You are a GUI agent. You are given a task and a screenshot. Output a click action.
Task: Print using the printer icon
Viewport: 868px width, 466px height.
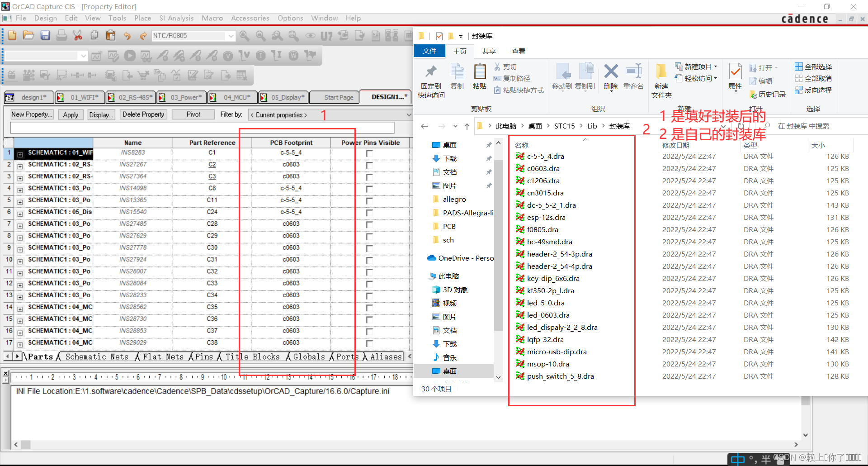[x=61, y=35]
